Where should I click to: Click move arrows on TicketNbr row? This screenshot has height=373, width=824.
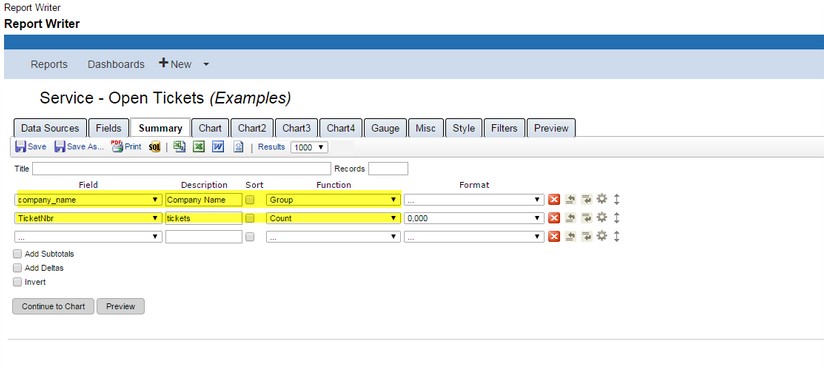(x=616, y=218)
